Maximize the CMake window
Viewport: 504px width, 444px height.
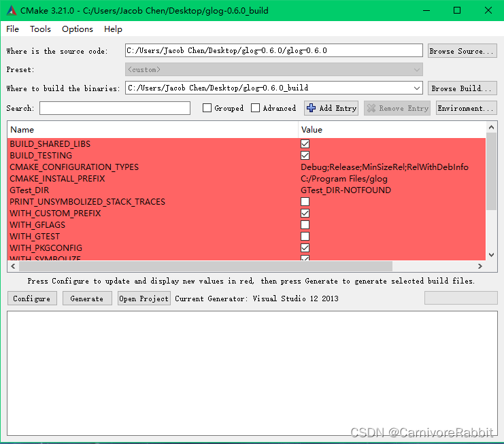coord(457,11)
